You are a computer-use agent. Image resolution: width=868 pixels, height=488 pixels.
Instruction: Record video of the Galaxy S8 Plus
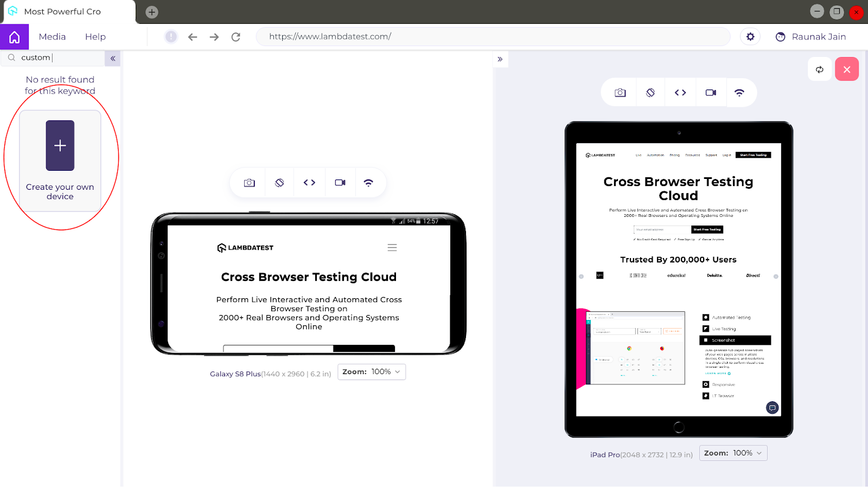(x=340, y=183)
